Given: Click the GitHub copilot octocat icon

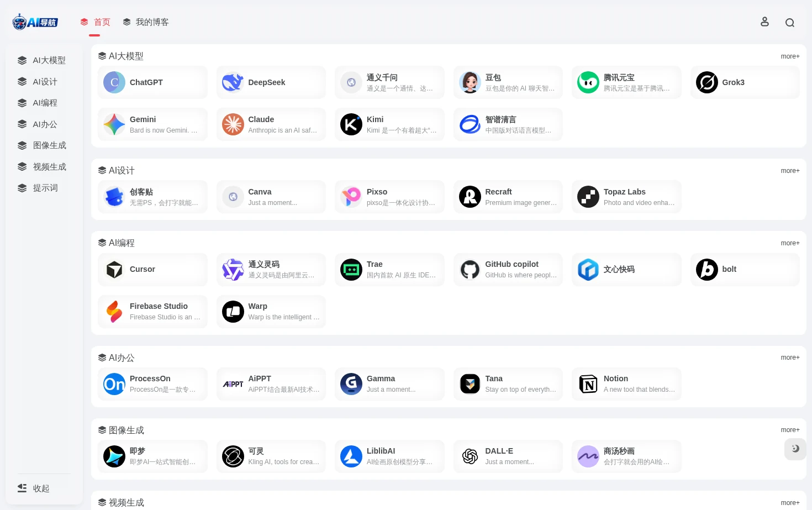Looking at the screenshot, I should point(470,270).
